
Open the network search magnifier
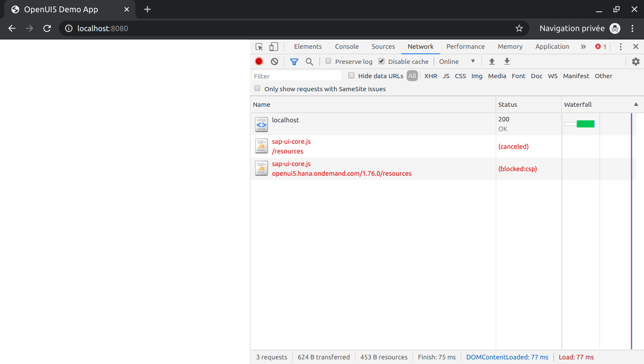tap(309, 62)
